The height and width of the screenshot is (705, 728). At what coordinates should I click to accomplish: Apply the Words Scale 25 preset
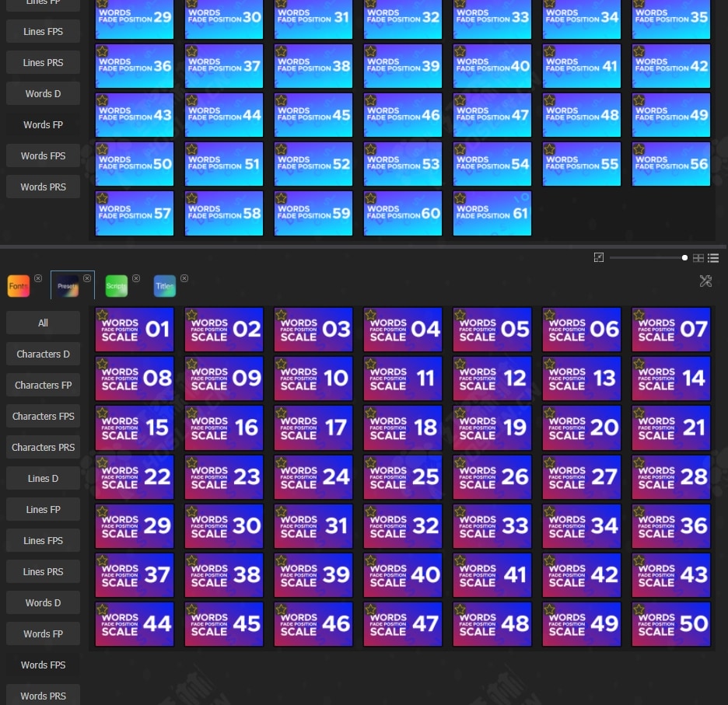point(403,477)
